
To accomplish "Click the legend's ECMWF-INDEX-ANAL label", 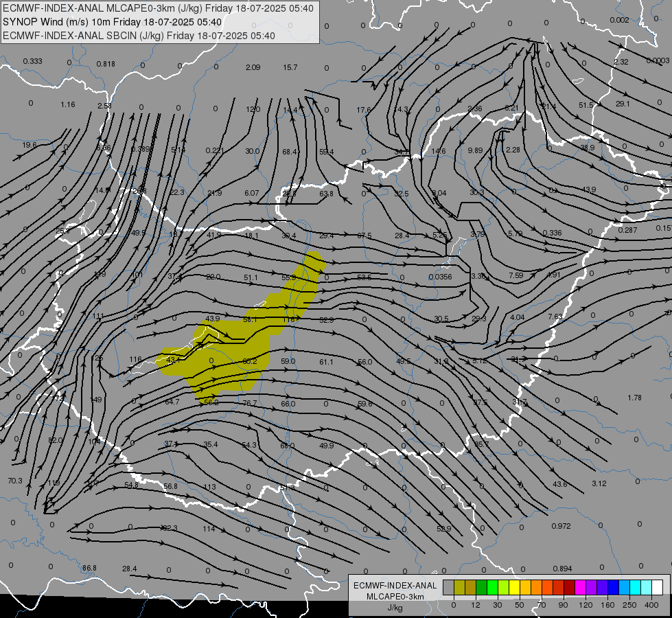I will point(395,586).
